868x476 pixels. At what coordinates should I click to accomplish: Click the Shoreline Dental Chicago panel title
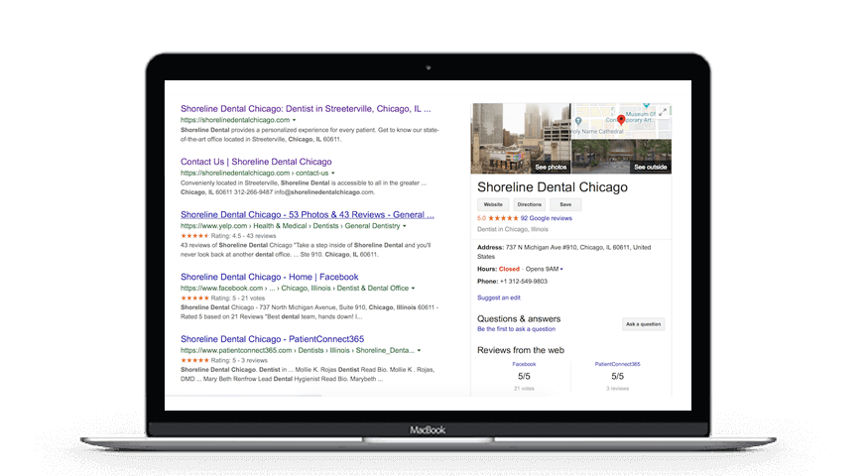click(x=553, y=187)
